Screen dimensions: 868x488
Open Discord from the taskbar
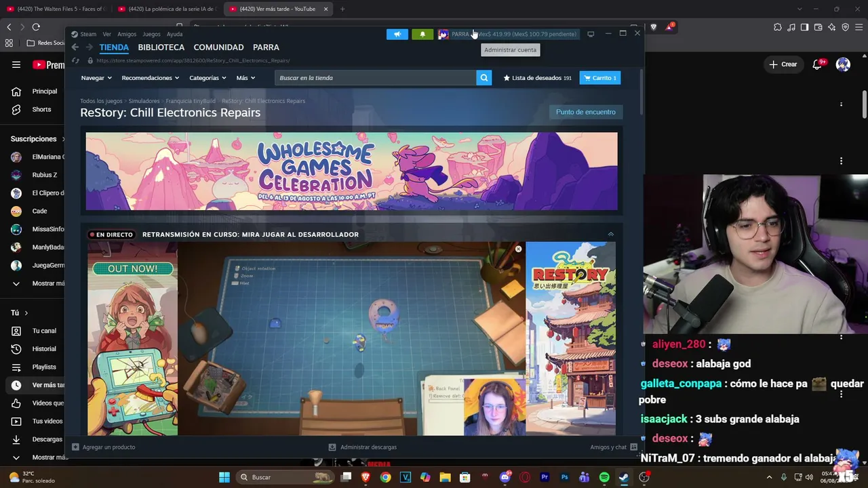505,477
